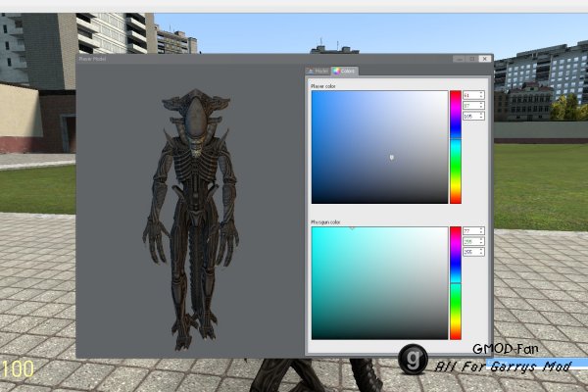Click the Physgun color hue bar
The image size is (588, 392).
456,283
